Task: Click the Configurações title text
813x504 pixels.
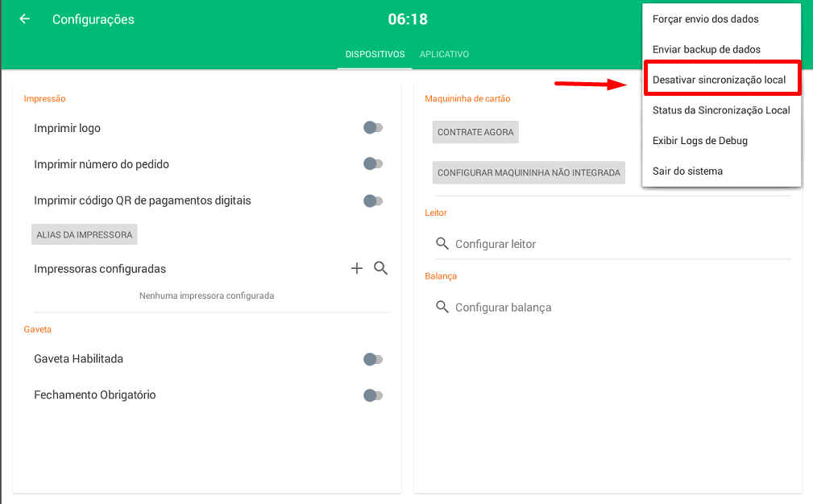Action: [93, 19]
